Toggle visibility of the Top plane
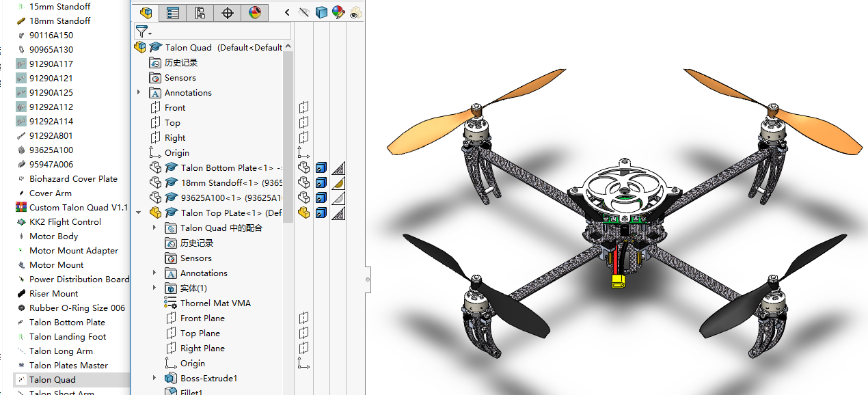 [x=304, y=122]
